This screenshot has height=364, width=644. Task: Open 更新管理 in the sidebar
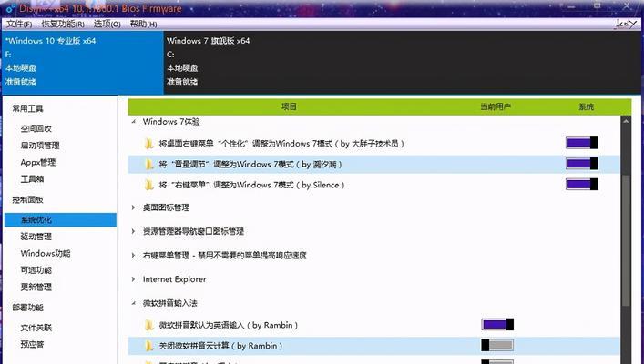click(x=36, y=287)
